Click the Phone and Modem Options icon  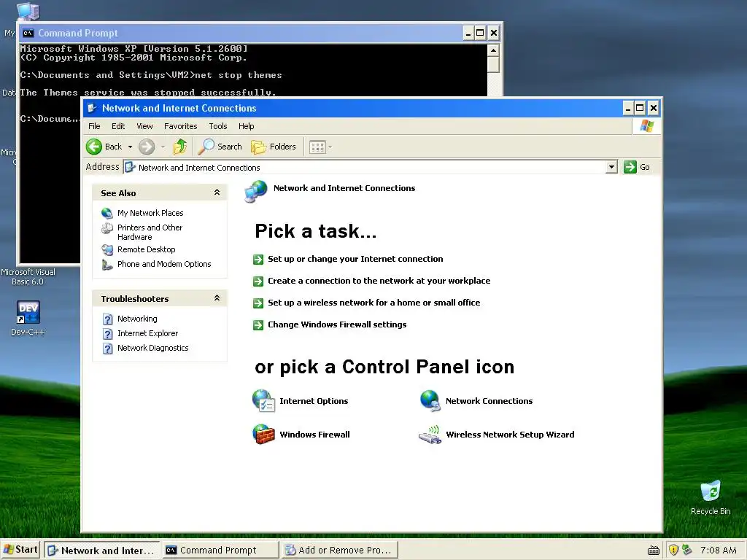(x=107, y=264)
